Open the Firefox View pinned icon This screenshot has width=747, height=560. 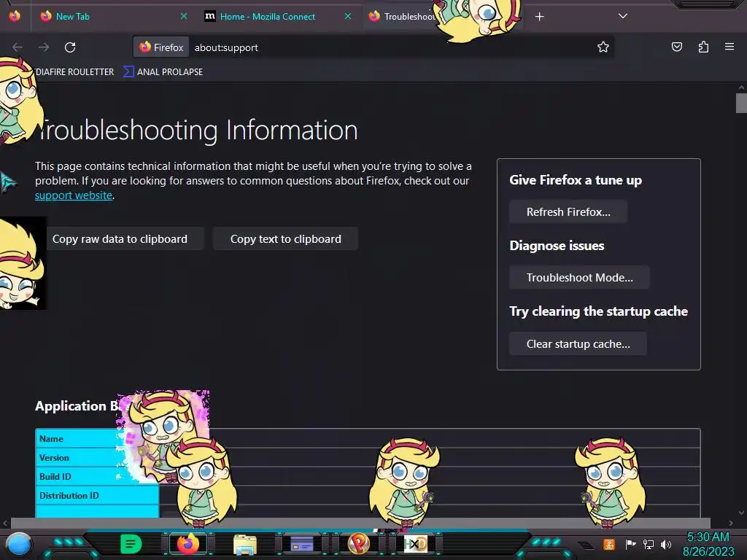[15, 16]
